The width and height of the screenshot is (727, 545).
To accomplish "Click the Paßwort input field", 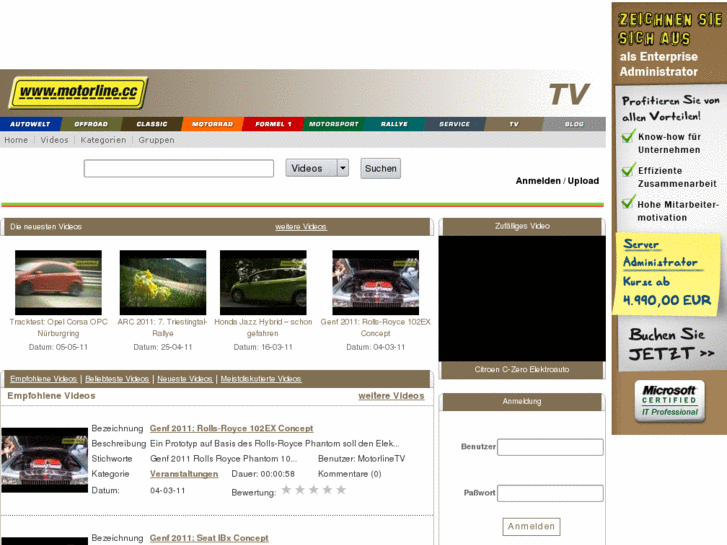I will tap(550, 493).
